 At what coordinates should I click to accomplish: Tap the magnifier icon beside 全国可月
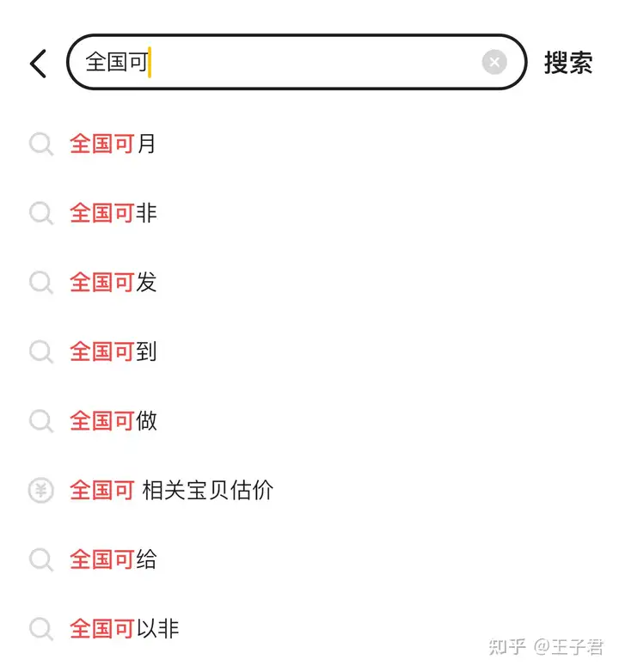point(41,144)
